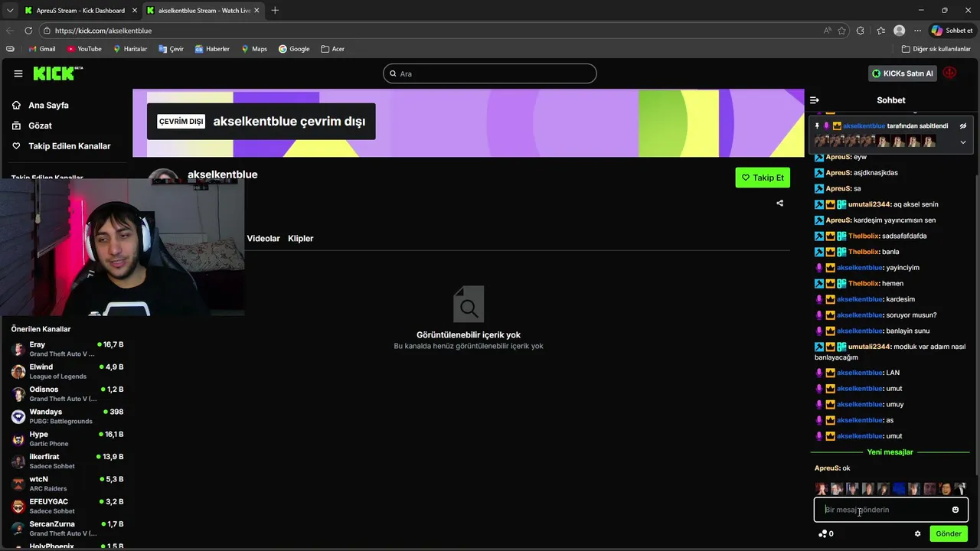
Task: Send message with Gönder button
Action: tap(949, 534)
